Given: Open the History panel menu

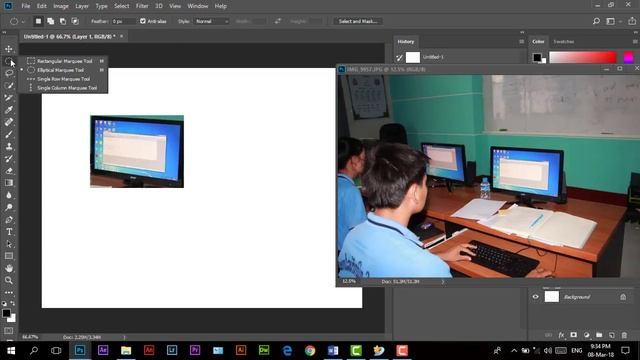Looking at the screenshot, I should 521,42.
